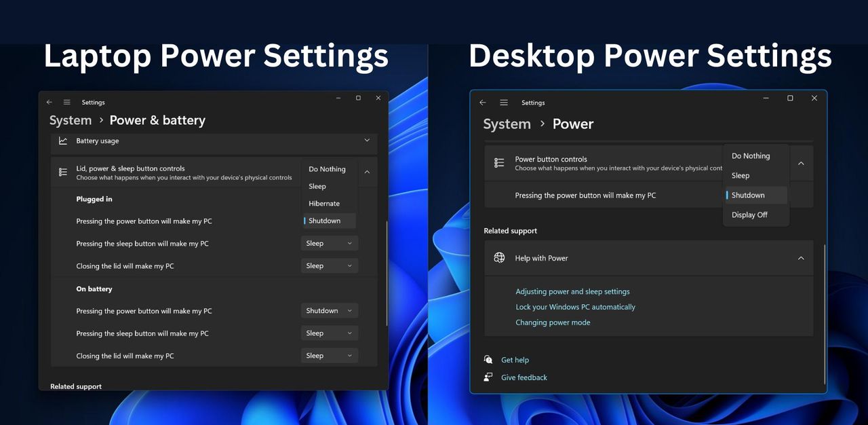Image resolution: width=868 pixels, height=425 pixels.
Task: Collapse Lid, power & sleep button controls
Action: [367, 172]
